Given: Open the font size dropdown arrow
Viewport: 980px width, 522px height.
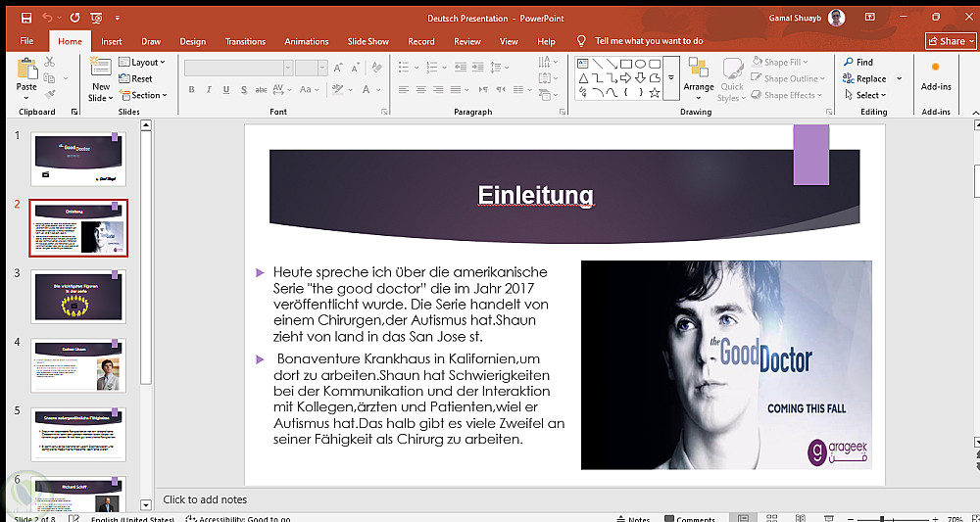Looking at the screenshot, I should pyautogui.click(x=322, y=68).
